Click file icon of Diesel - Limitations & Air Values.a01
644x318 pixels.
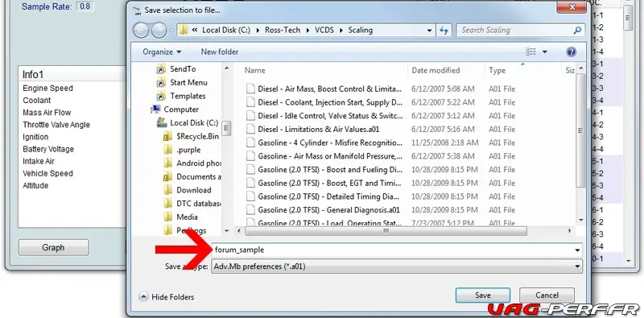[x=250, y=130]
